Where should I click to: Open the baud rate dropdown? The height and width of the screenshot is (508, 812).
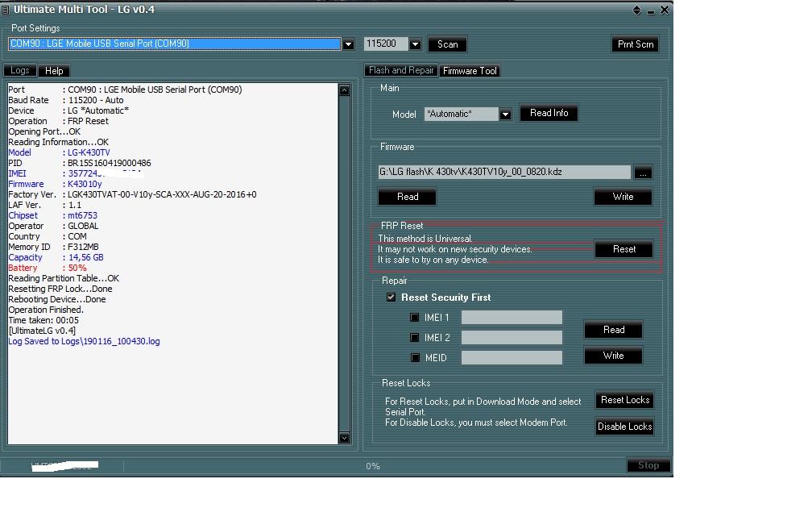tap(415, 44)
